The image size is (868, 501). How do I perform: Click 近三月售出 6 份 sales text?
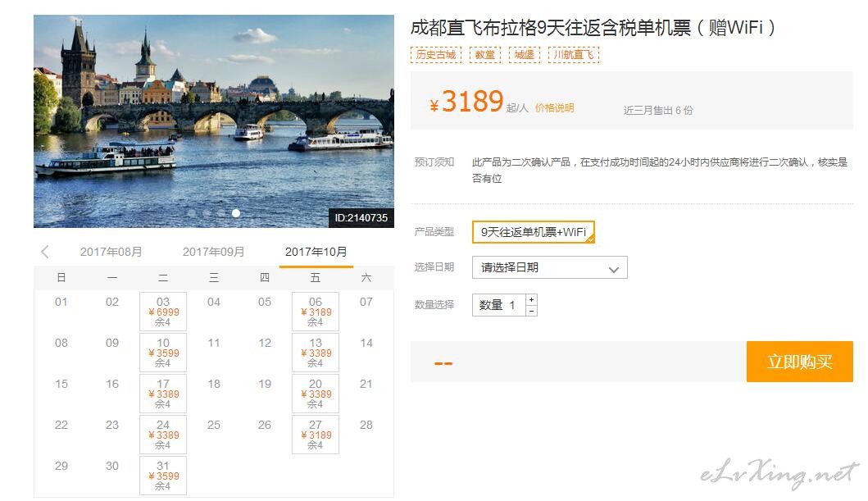(658, 110)
